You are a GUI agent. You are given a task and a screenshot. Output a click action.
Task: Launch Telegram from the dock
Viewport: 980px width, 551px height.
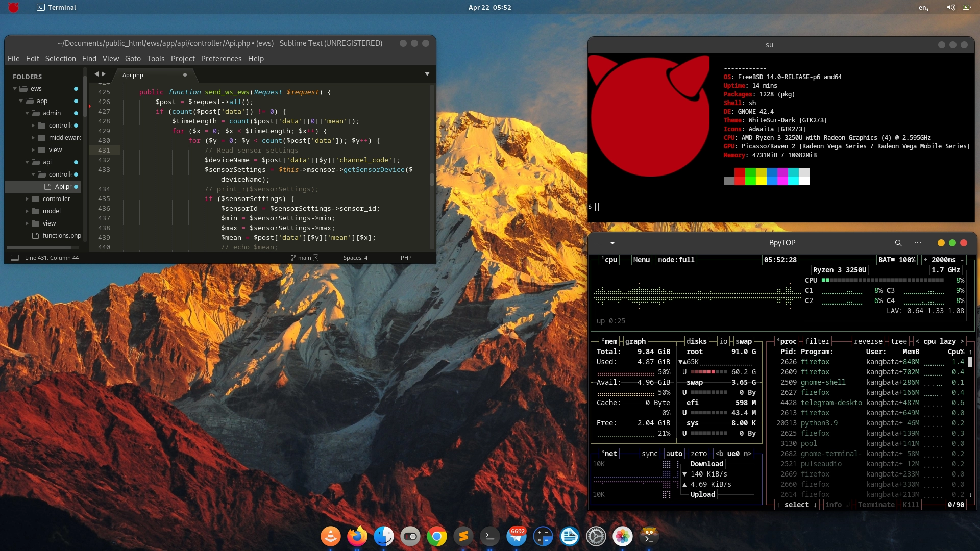tap(516, 536)
